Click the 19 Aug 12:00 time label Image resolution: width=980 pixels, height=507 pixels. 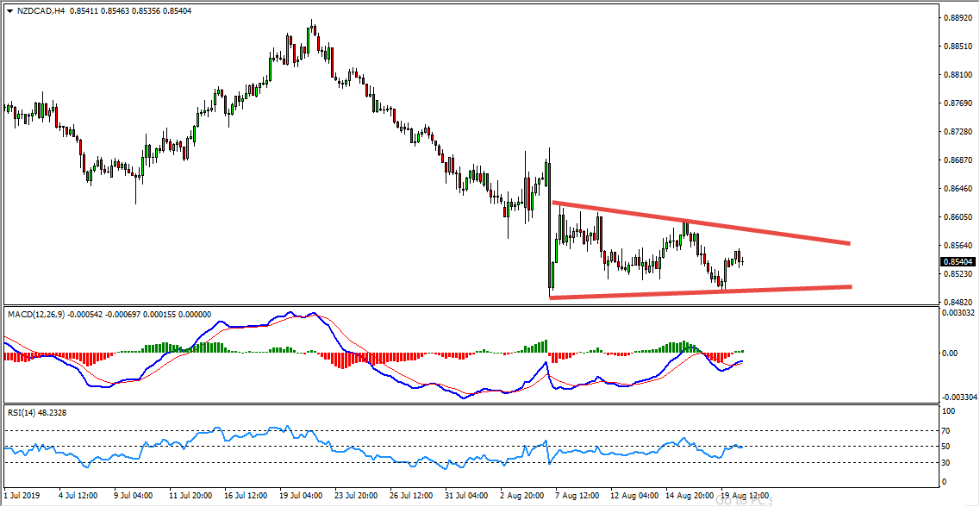point(745,496)
